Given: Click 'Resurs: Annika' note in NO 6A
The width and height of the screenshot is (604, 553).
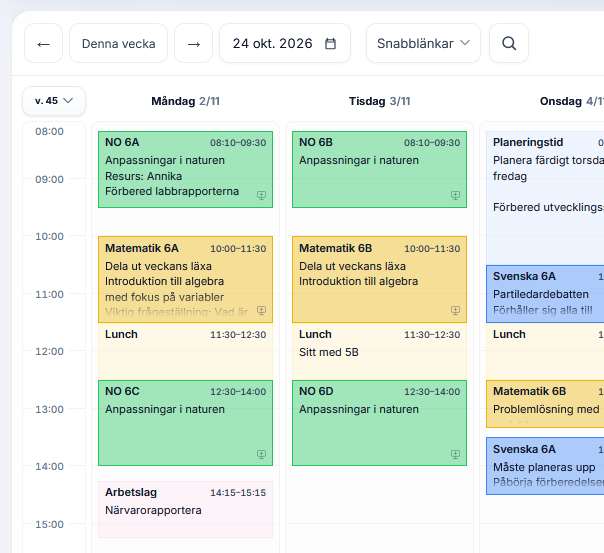Looking at the screenshot, I should (x=143, y=176).
